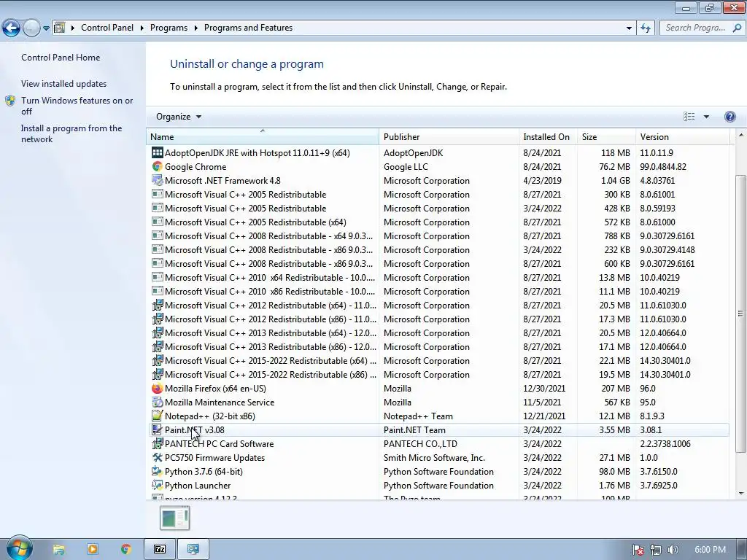Screen dimensions: 747x560
Task: Click the Microsoft .NET Framework 4.8 icon
Action: pyautogui.click(x=158, y=181)
